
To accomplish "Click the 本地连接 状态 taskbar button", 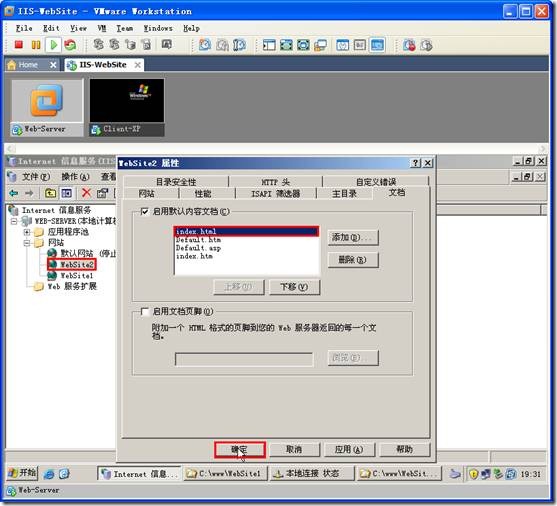I will 312,474.
